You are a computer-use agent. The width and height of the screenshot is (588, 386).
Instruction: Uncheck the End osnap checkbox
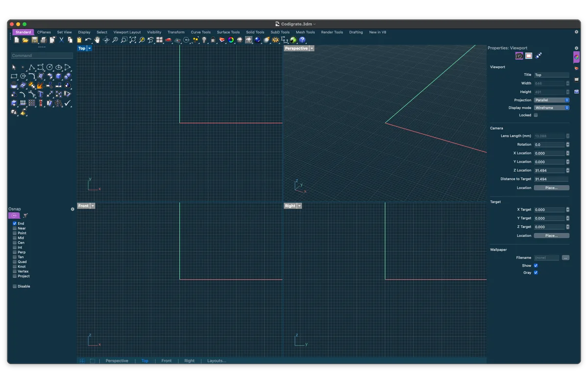coord(15,224)
